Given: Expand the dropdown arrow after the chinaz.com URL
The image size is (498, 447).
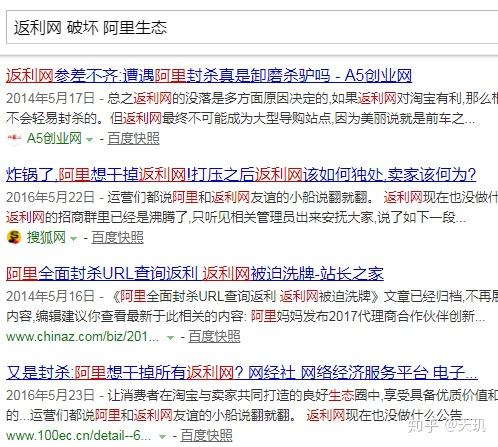Looking at the screenshot, I should 170,338.
